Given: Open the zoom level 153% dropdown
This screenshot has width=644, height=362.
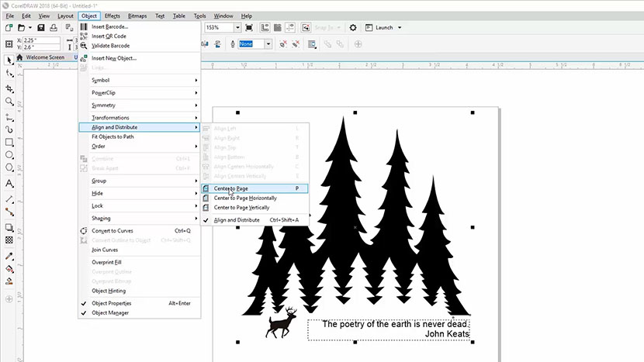Looking at the screenshot, I should 239,27.
